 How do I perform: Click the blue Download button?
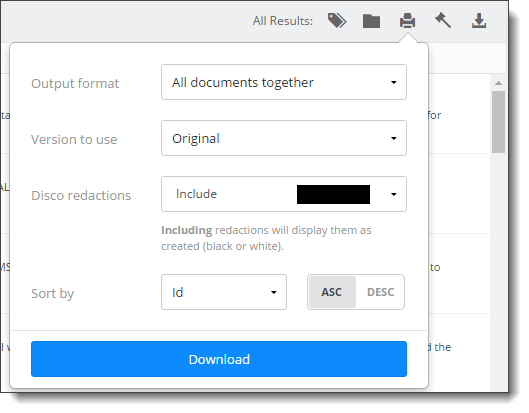pyautogui.click(x=219, y=359)
